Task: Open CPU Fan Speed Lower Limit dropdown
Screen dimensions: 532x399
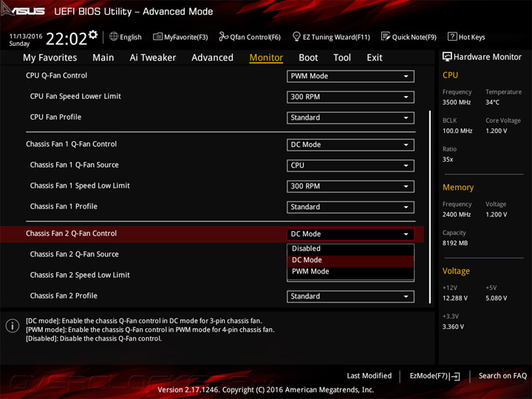Action: coord(350,97)
